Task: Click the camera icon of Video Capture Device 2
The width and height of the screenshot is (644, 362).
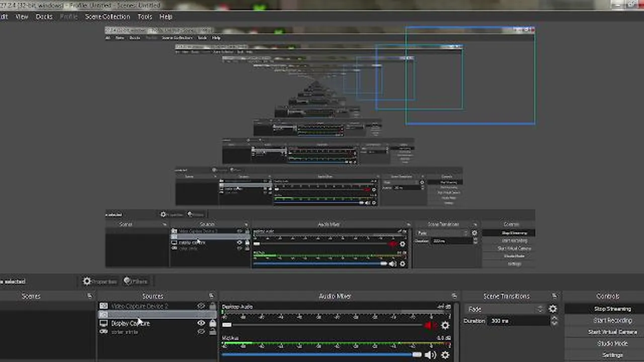Action: pos(103,306)
